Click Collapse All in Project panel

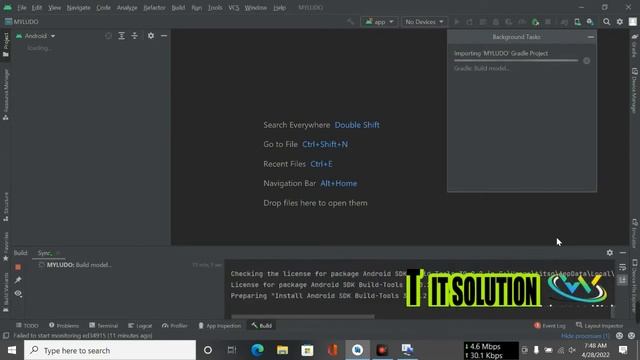click(134, 36)
